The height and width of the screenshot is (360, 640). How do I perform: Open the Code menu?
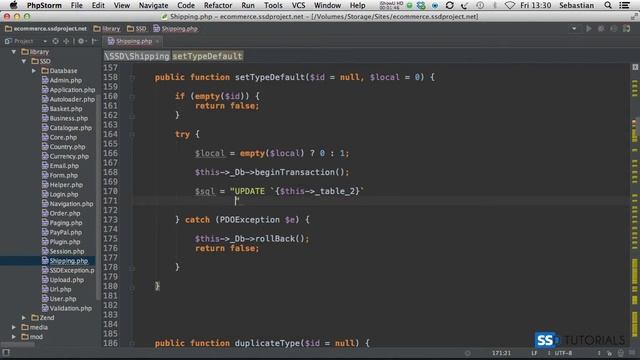click(186, 5)
